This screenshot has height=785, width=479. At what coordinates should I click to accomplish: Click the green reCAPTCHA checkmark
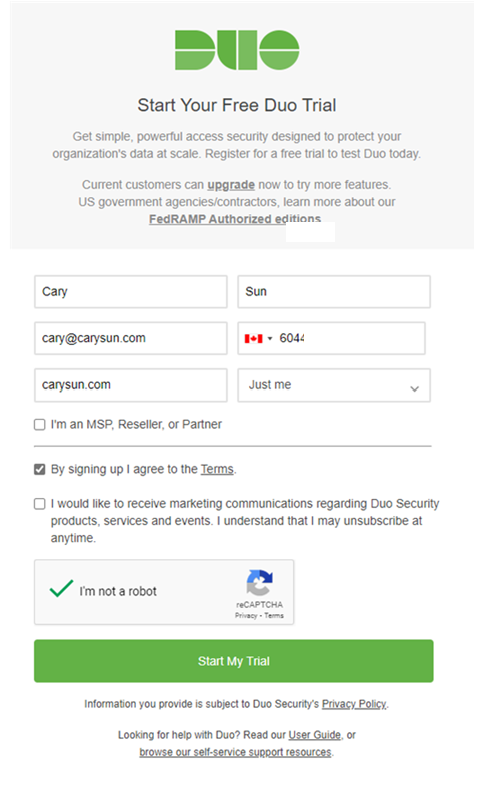[x=62, y=589]
